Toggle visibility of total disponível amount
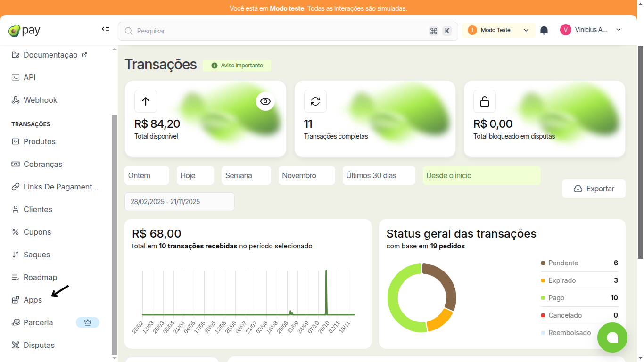 [x=265, y=101]
